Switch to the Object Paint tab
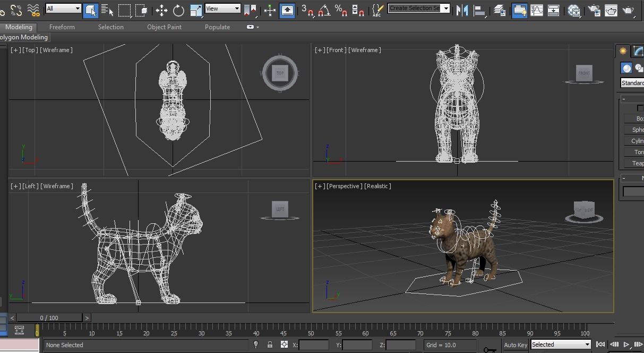 [164, 27]
